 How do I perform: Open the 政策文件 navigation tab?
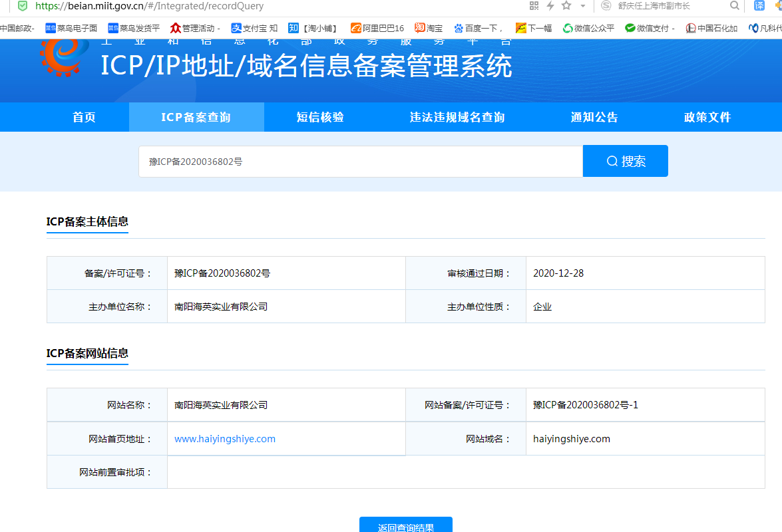[x=707, y=117]
